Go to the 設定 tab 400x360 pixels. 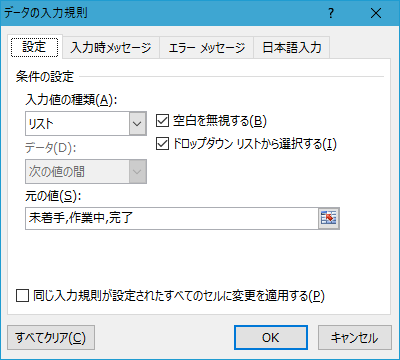point(35,47)
